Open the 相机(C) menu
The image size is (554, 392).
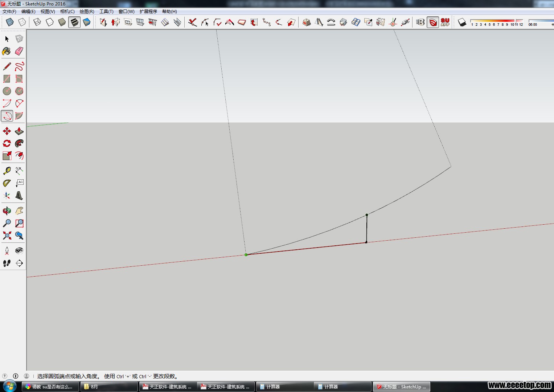pos(67,12)
